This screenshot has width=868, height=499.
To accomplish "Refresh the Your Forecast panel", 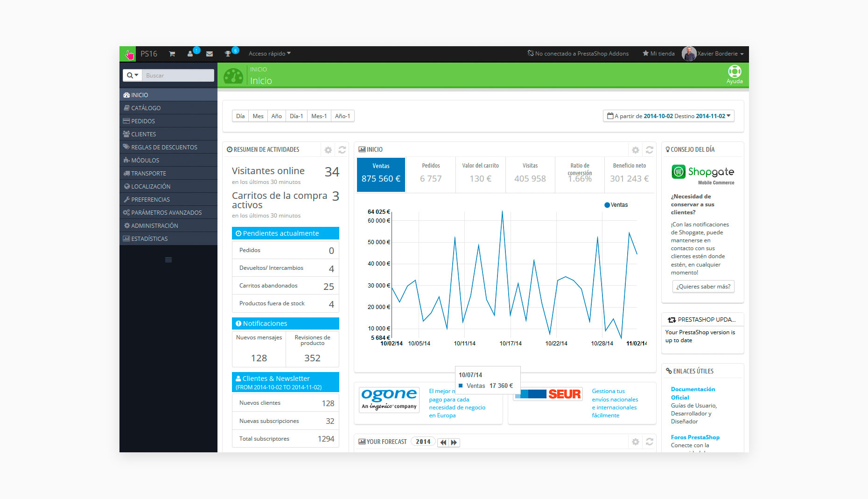I will click(650, 442).
